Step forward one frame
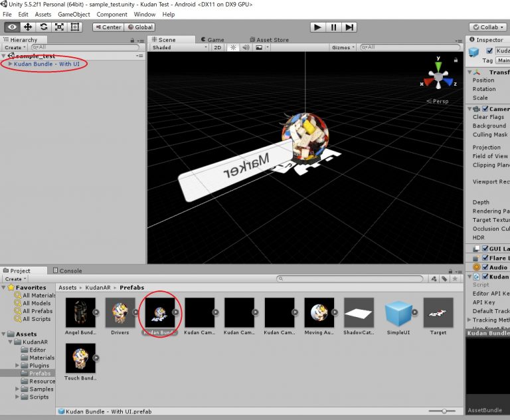Screen dimensions: 510x420 (349, 27)
